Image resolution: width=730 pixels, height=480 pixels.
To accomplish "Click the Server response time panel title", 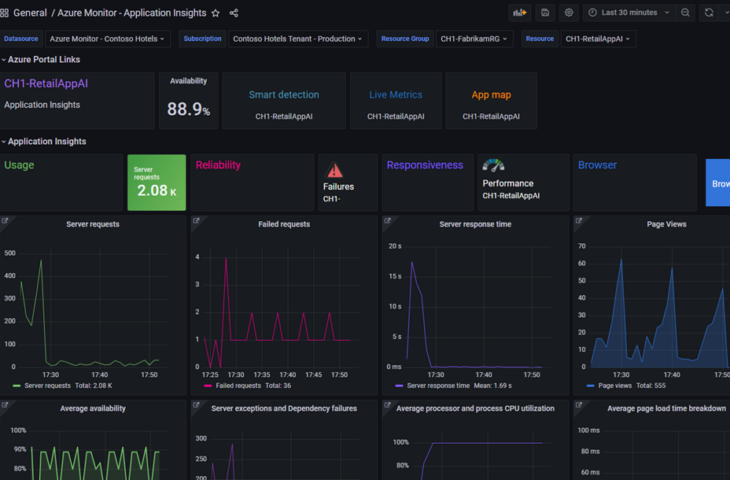I will tap(475, 224).
